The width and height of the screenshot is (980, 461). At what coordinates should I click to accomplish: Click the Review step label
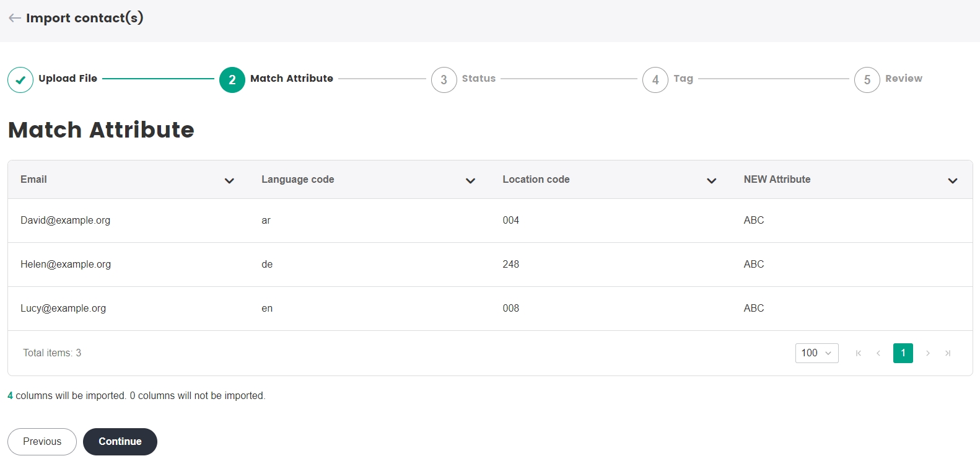903,79
